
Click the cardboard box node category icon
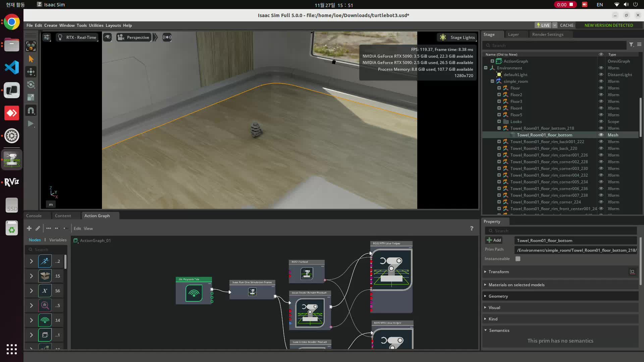[x=45, y=276]
